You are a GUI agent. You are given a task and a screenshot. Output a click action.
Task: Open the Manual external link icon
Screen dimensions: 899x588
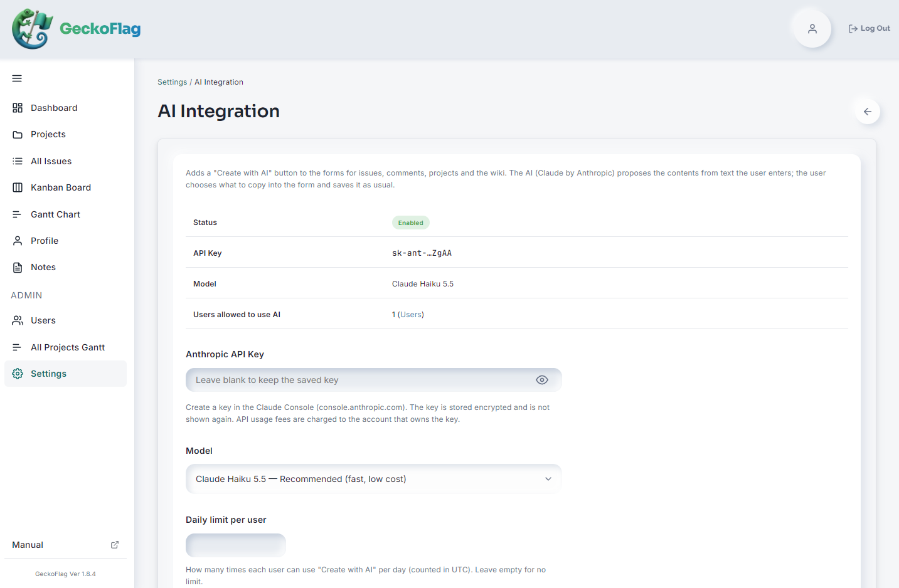coord(115,545)
